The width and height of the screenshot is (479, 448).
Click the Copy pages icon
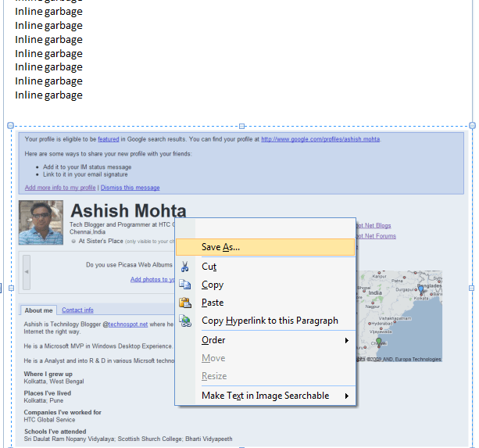tap(185, 285)
